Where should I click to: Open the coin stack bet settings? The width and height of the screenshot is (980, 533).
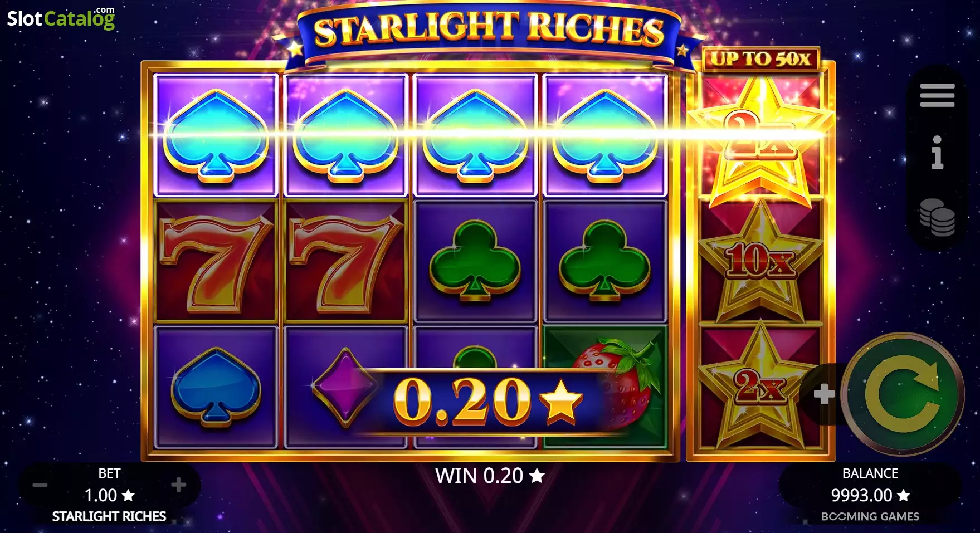coord(937,217)
